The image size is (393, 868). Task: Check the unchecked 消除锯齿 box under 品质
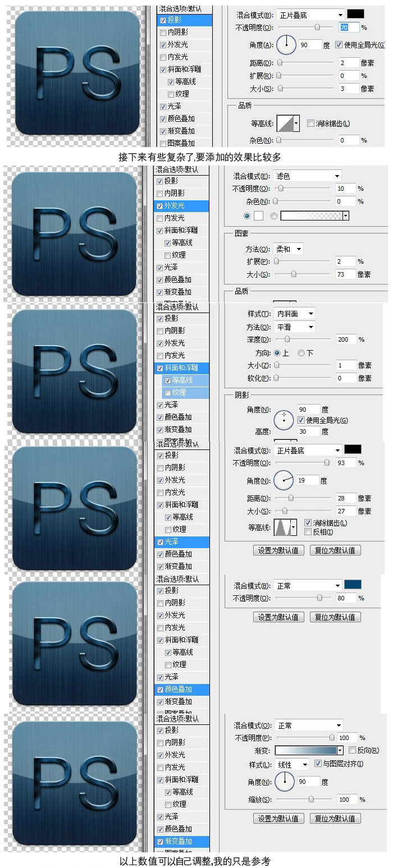[310, 123]
